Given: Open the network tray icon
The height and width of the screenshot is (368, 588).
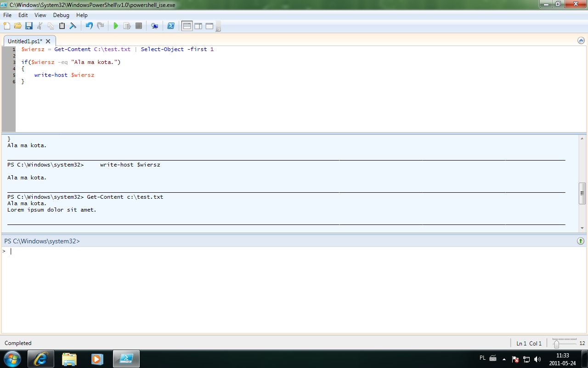Looking at the screenshot, I should coord(526,359).
